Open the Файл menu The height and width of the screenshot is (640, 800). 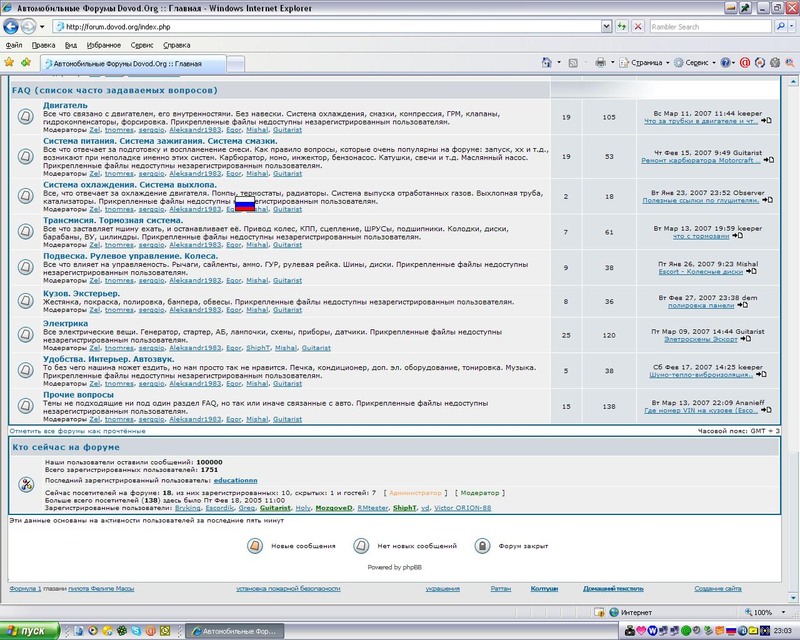click(x=14, y=45)
